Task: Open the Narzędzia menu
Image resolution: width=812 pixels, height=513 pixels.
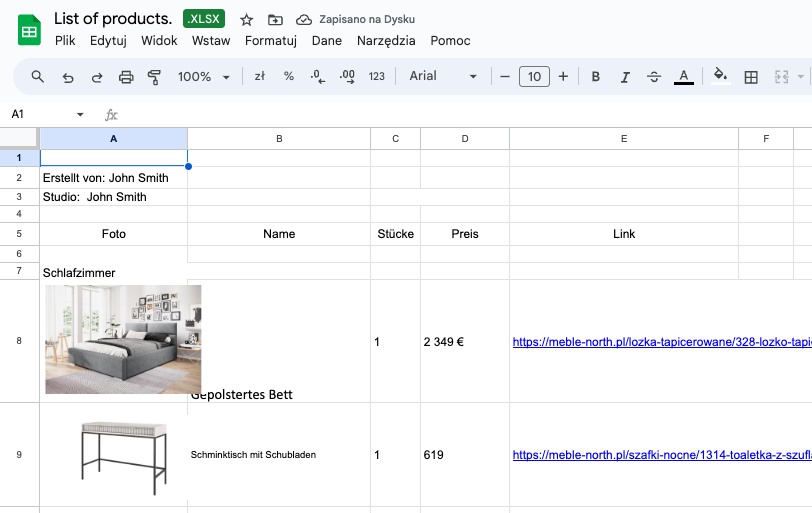Action: 386,41
